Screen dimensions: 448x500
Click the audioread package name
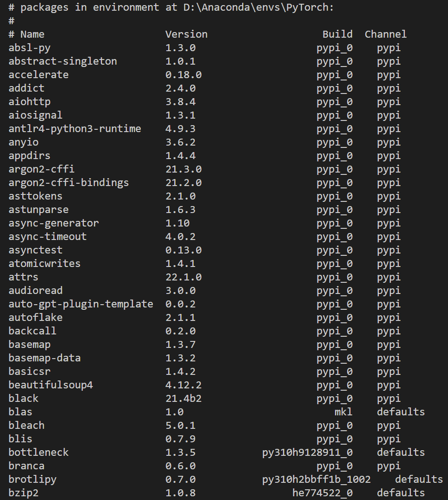click(x=35, y=291)
